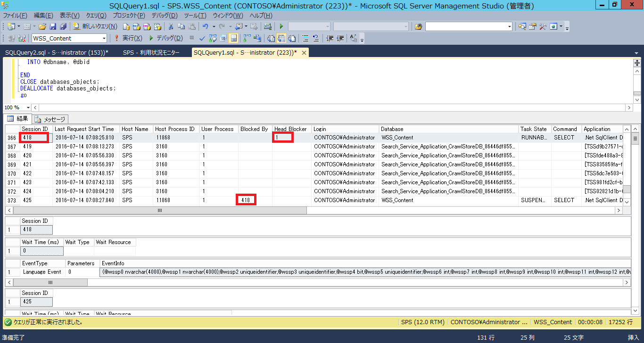Start a new Analysis Services DMX query

(x=147, y=26)
